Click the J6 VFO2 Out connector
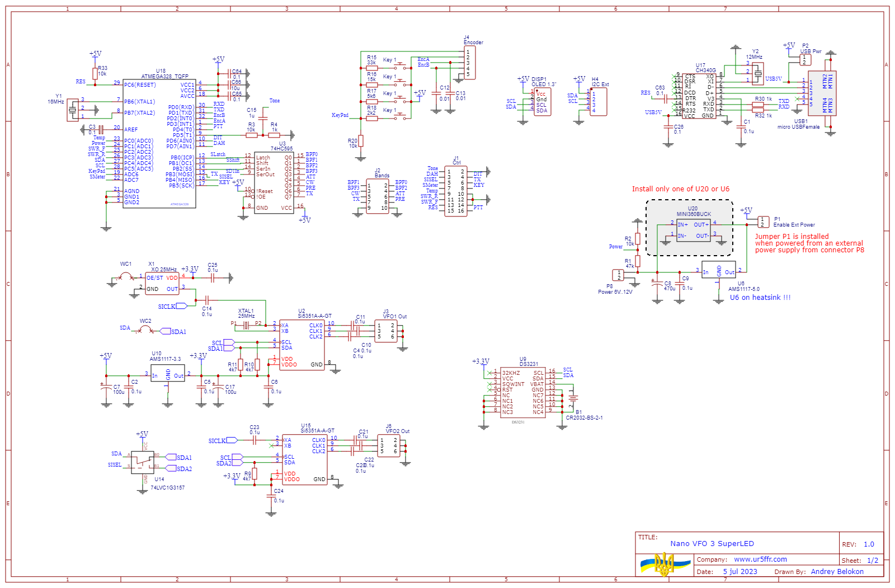This screenshot has width=895, height=588. click(389, 446)
